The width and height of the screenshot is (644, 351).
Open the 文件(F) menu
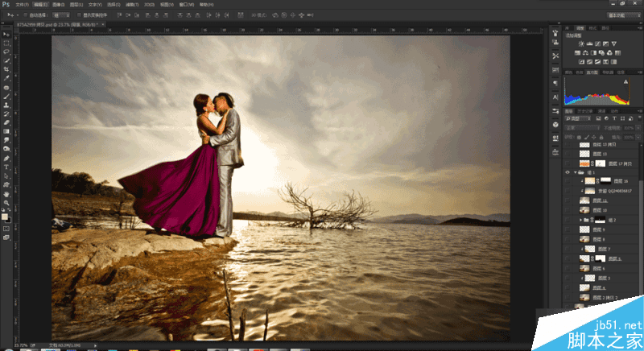tap(23, 5)
